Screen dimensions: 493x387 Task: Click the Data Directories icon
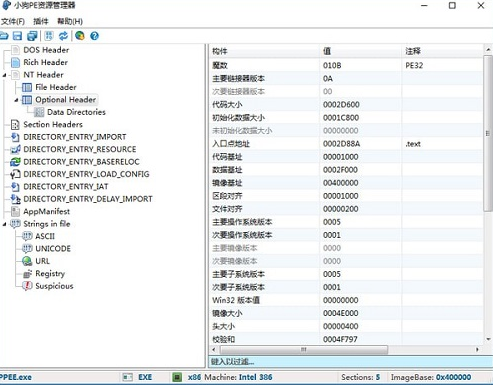[39, 112]
